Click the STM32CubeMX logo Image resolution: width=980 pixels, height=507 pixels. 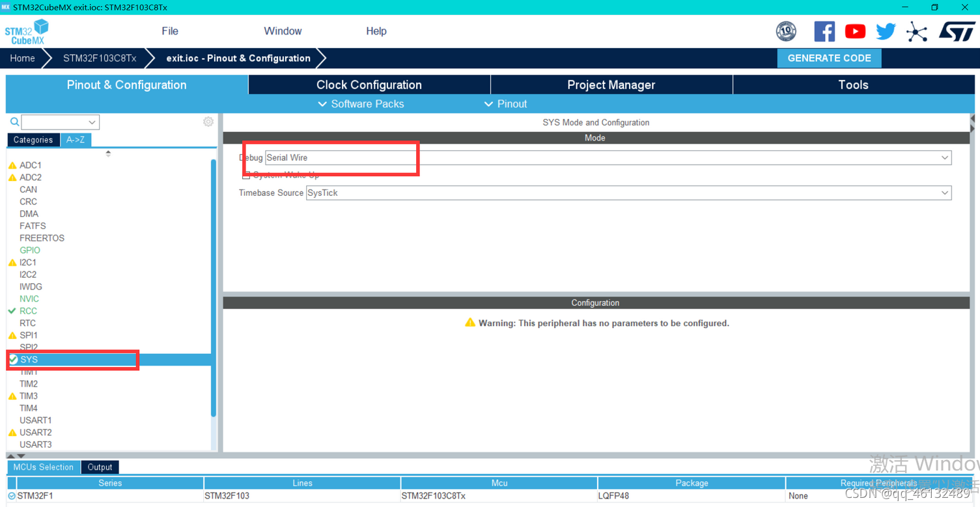(x=27, y=32)
